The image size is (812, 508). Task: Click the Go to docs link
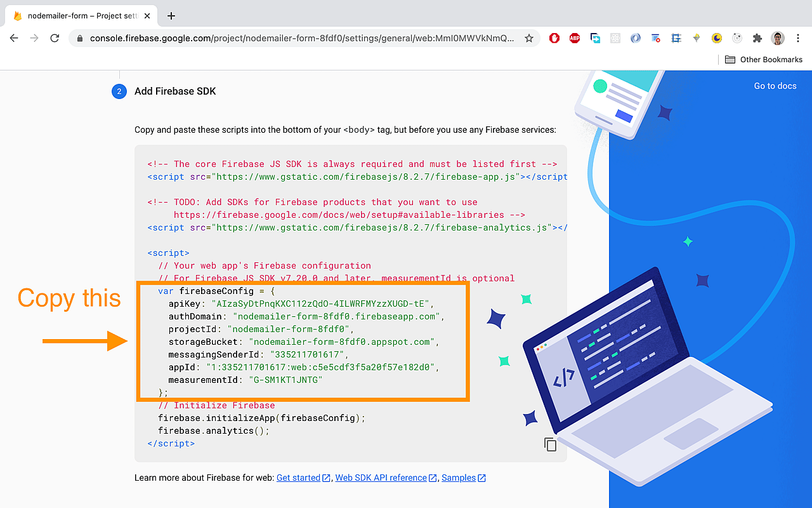[775, 86]
